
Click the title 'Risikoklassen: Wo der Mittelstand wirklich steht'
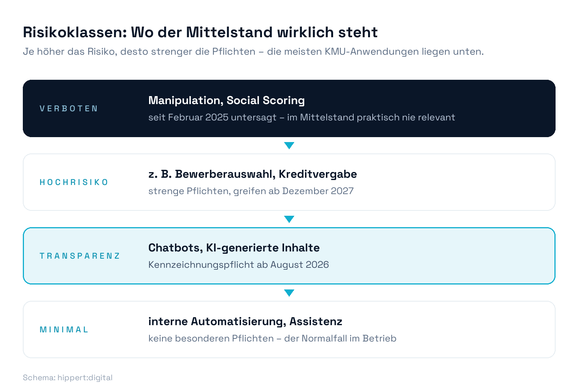200,32
